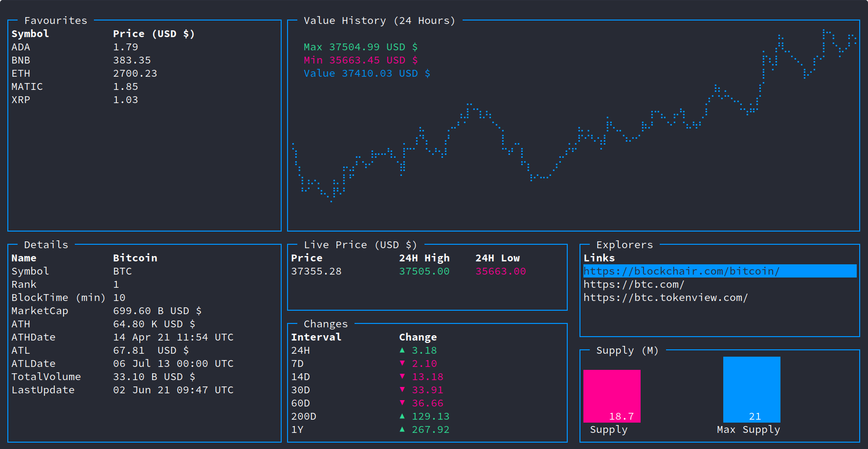Click the red down arrow for 14D change
The width and height of the screenshot is (868, 449).
(402, 376)
